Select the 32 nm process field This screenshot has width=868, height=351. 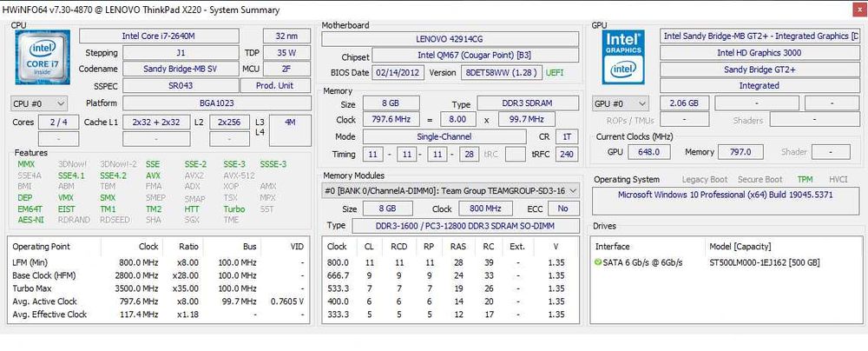[286, 36]
